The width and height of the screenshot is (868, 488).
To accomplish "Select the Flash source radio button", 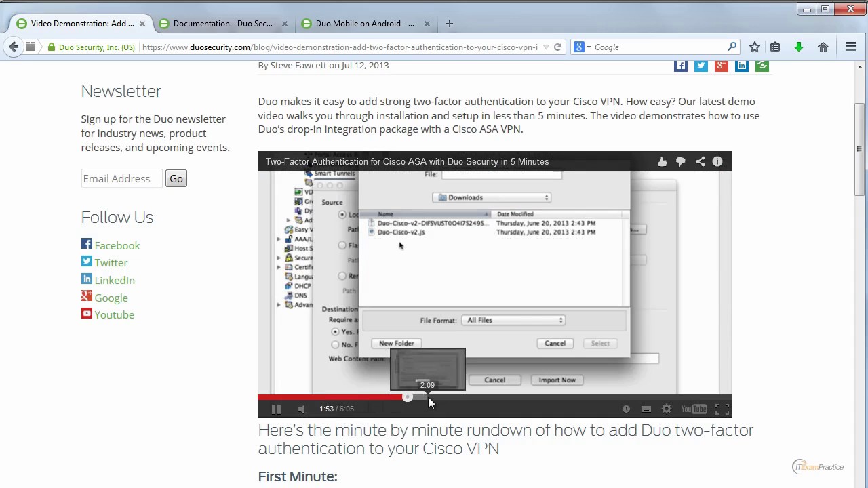I will tap(342, 245).
